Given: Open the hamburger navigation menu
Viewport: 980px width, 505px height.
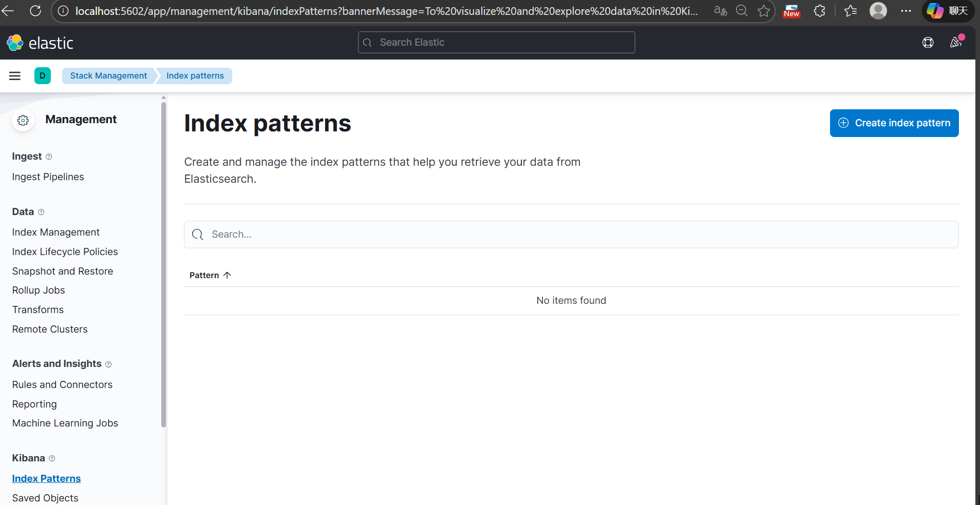Looking at the screenshot, I should (15, 76).
